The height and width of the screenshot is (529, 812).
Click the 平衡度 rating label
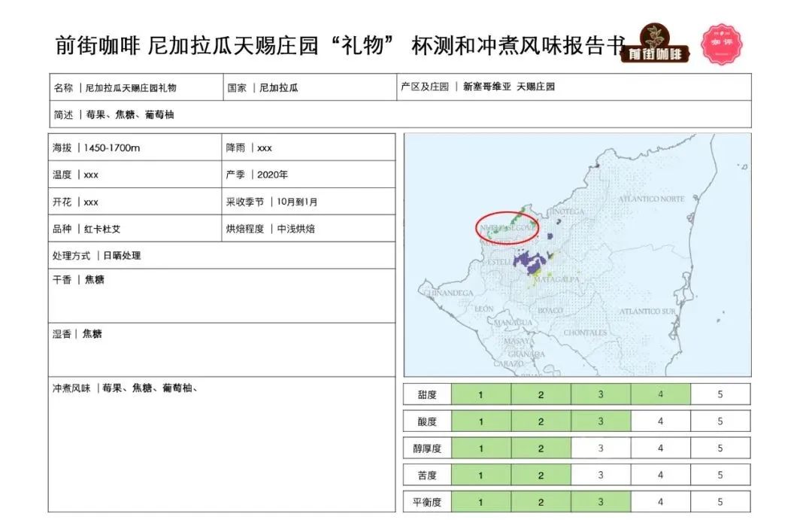click(427, 502)
